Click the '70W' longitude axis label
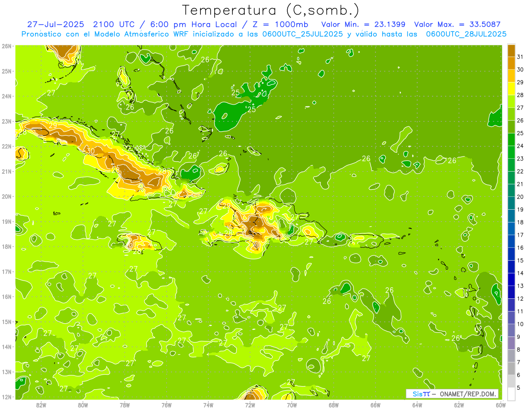The image size is (532, 411). click(x=292, y=405)
